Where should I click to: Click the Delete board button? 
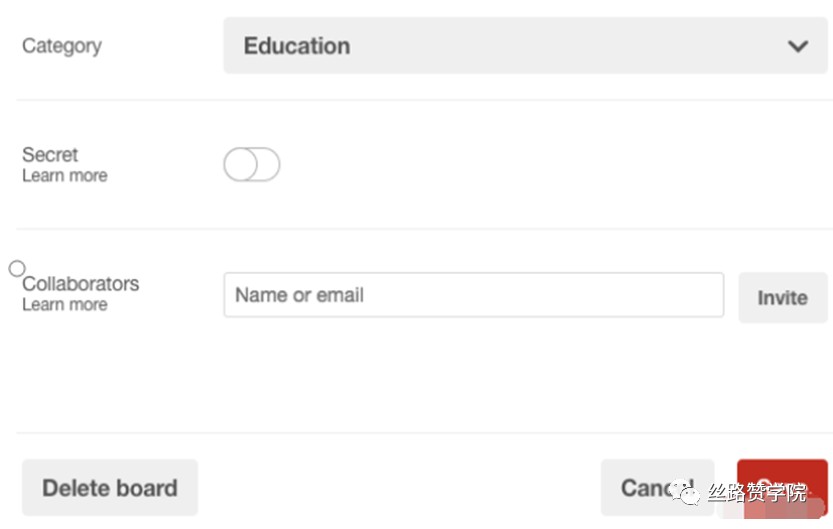coord(110,488)
